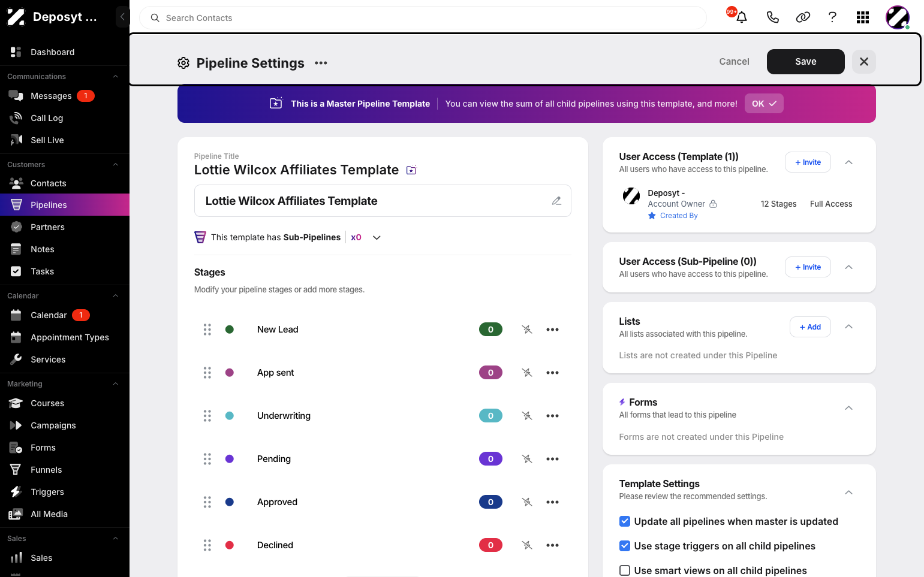Dismiss the banner with OK button
The width and height of the screenshot is (924, 577).
click(764, 104)
